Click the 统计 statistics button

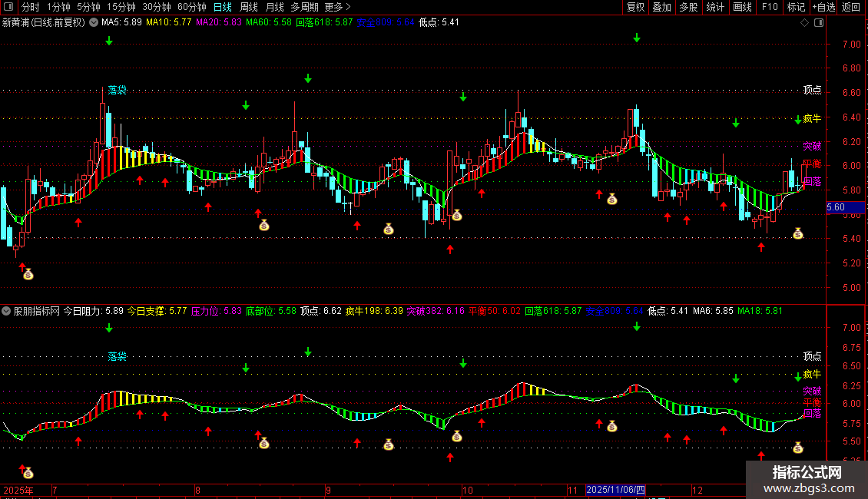click(x=714, y=7)
